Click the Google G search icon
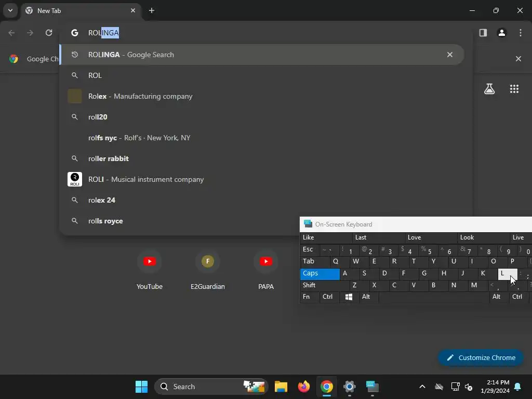Viewport: 532px width, 399px height. [x=75, y=33]
